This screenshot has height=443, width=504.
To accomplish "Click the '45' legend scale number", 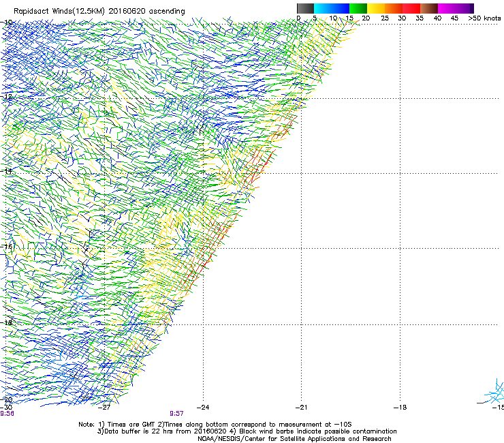I will click(454, 18).
